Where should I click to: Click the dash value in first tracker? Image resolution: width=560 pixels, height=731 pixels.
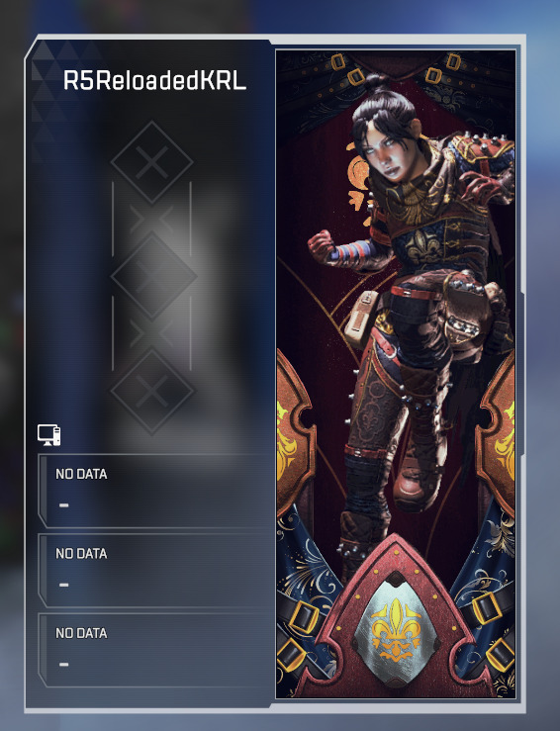point(64,504)
